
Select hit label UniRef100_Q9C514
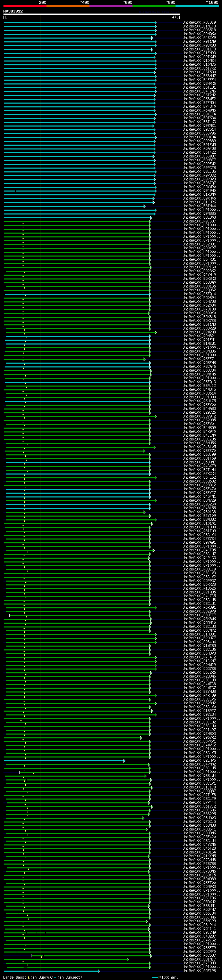coord(199,129)
